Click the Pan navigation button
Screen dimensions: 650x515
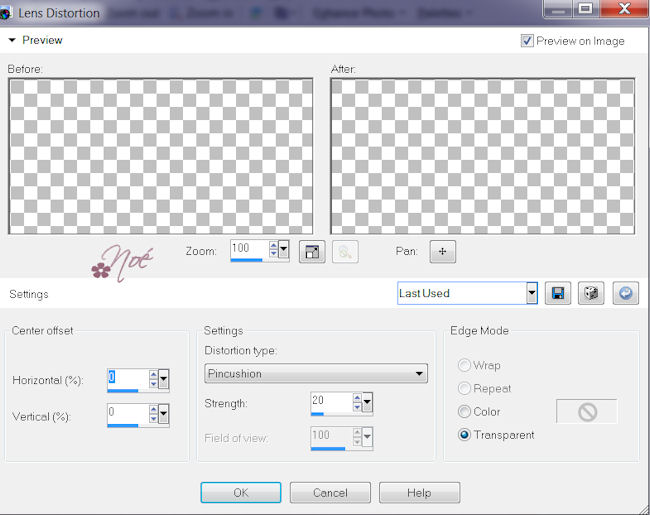coord(443,252)
